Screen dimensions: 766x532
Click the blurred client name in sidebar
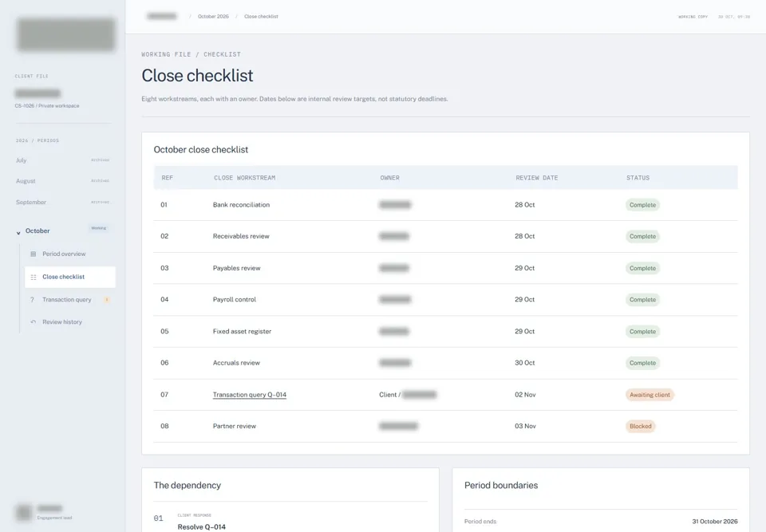click(x=38, y=93)
